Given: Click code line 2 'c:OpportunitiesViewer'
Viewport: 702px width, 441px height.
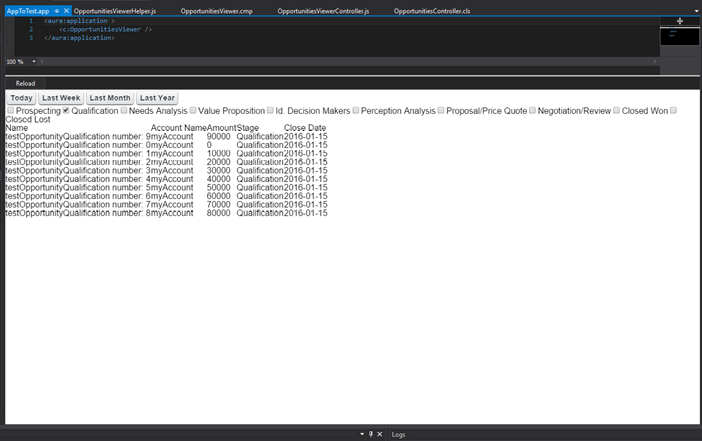Looking at the screenshot, I should (x=105, y=29).
